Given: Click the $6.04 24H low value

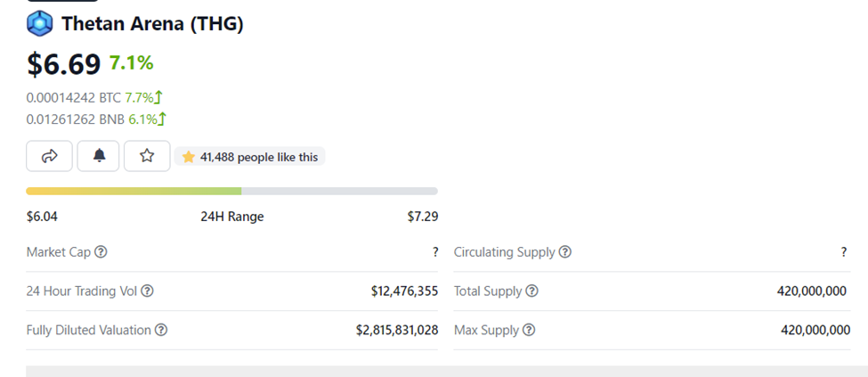Looking at the screenshot, I should [x=42, y=216].
